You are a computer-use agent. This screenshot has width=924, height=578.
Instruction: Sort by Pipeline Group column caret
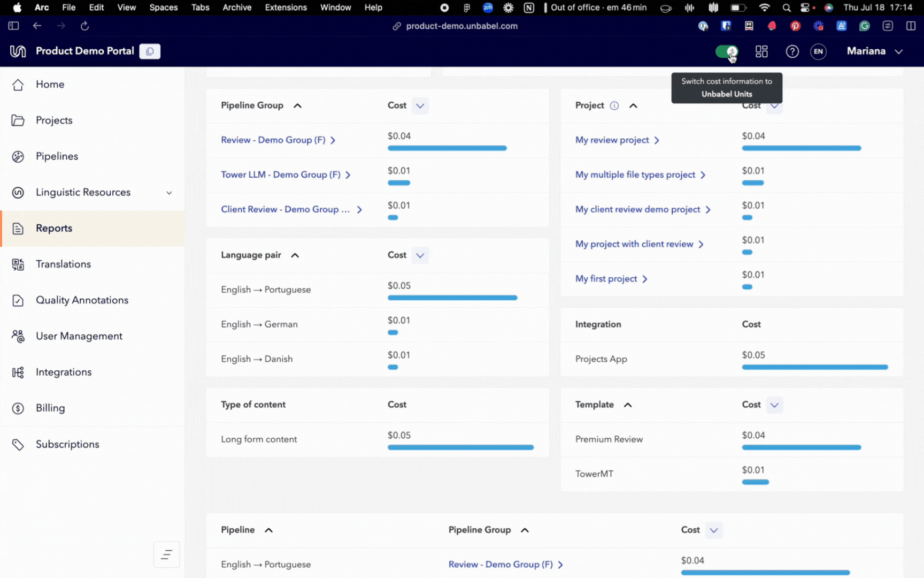[x=298, y=105]
